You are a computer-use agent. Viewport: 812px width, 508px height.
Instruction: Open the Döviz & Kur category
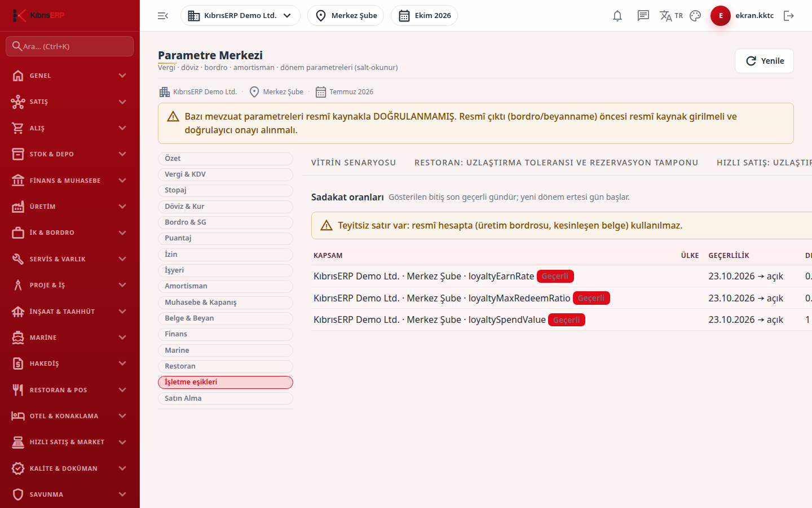point(226,207)
